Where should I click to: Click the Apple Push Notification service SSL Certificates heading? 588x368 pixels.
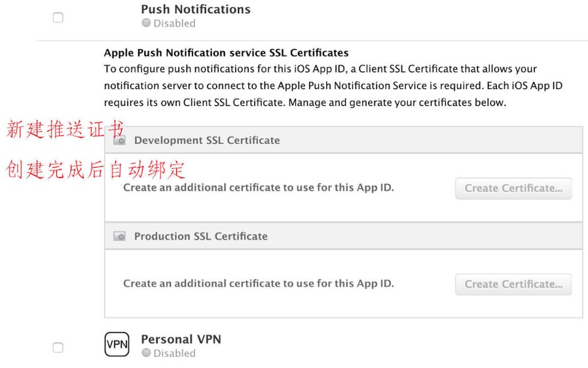click(227, 52)
